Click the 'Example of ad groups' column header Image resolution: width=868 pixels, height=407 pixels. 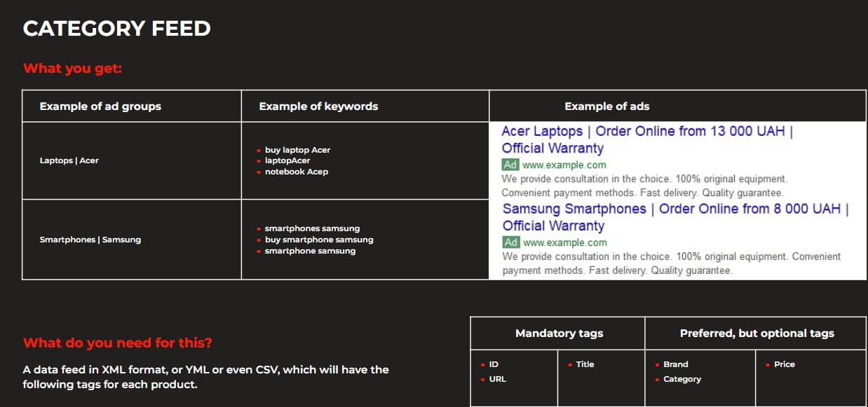[x=100, y=106]
